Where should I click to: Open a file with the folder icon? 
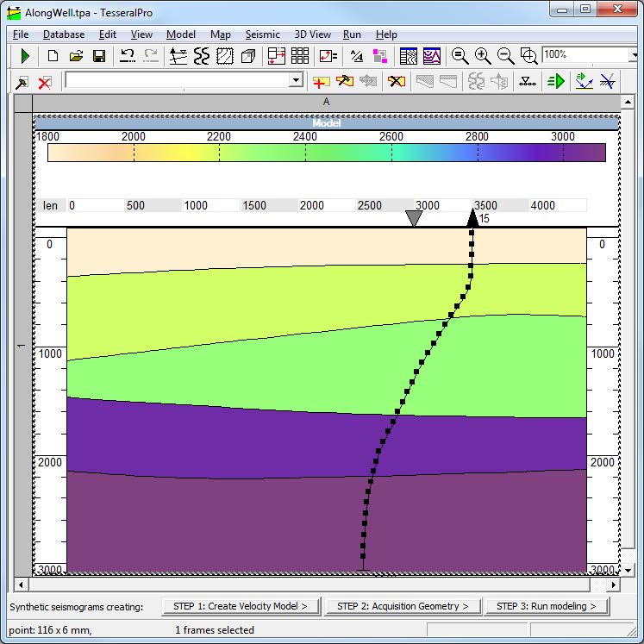[76, 56]
